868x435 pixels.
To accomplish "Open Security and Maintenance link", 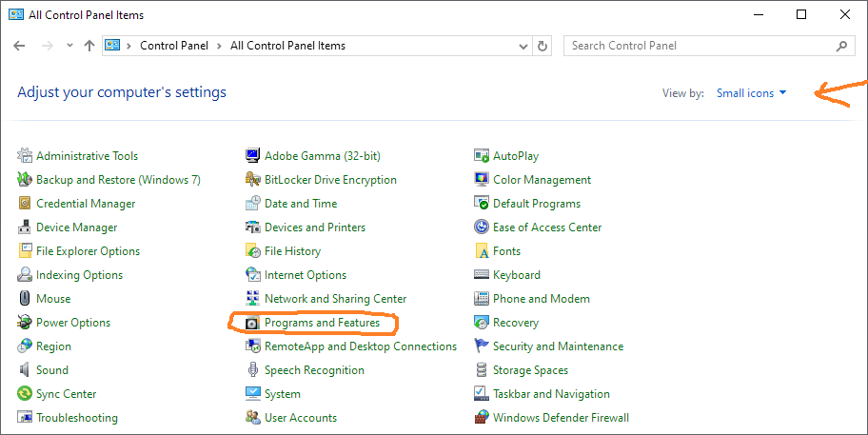I will pos(558,346).
